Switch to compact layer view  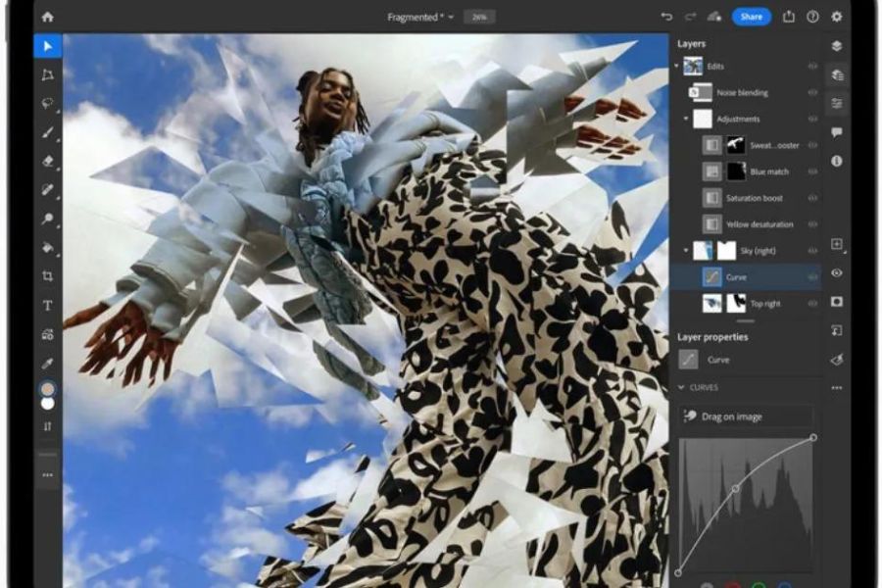coord(837,46)
